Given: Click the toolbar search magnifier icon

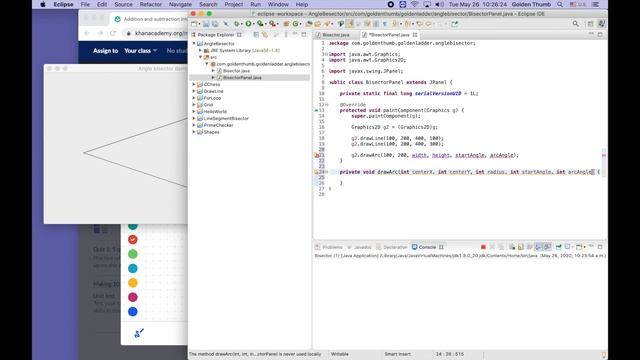Looking at the screenshot, I should tap(576, 24).
